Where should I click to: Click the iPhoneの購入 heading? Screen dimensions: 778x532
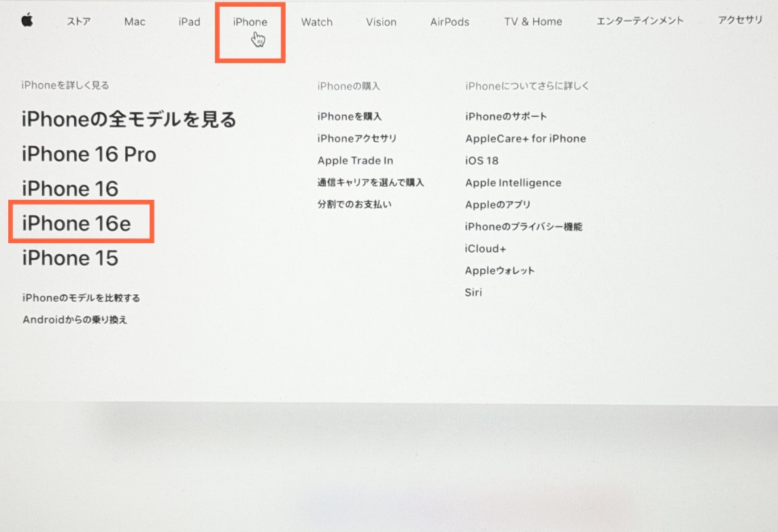[349, 86]
